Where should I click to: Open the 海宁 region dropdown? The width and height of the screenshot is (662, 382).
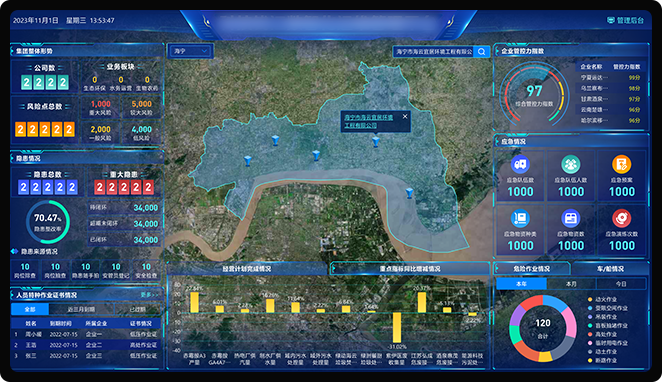tap(191, 51)
